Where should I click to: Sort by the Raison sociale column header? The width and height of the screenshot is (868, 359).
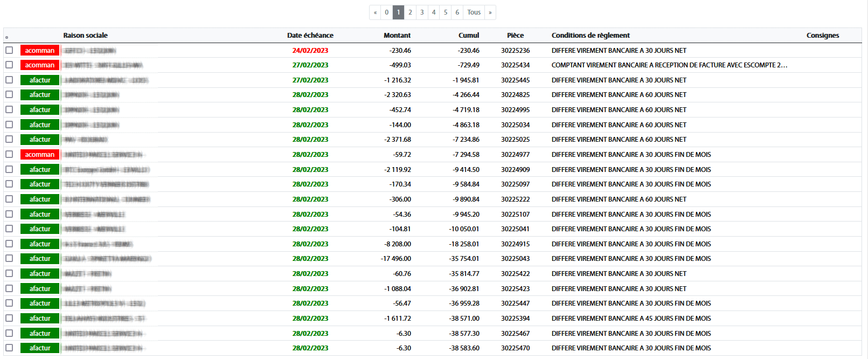click(x=86, y=36)
